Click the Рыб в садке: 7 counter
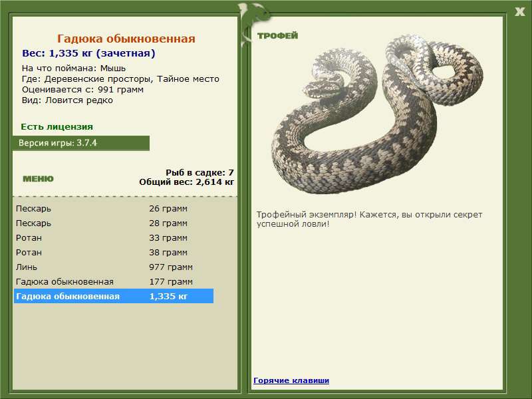This screenshot has height=399, width=532. click(x=200, y=173)
